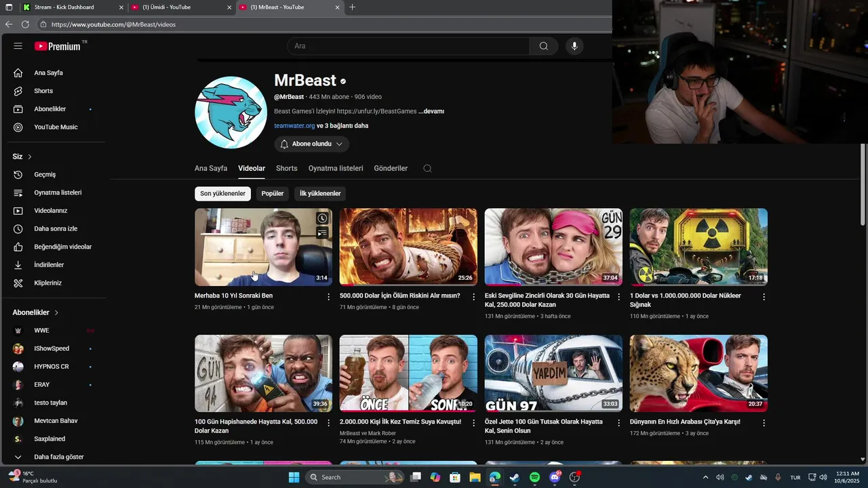This screenshot has height=488, width=868.
Task: Open Spotify from the taskbar
Action: pos(534,477)
